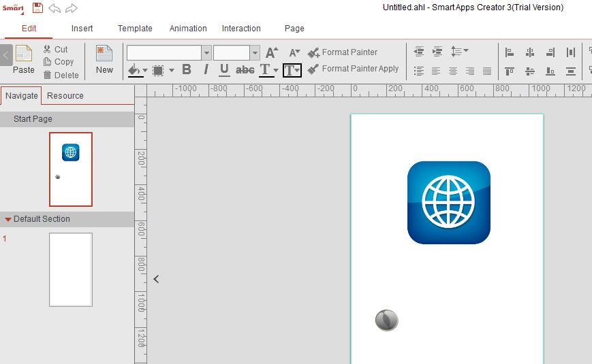The image size is (592, 364).
Task: Align objects to horizontal center
Action: point(530,52)
